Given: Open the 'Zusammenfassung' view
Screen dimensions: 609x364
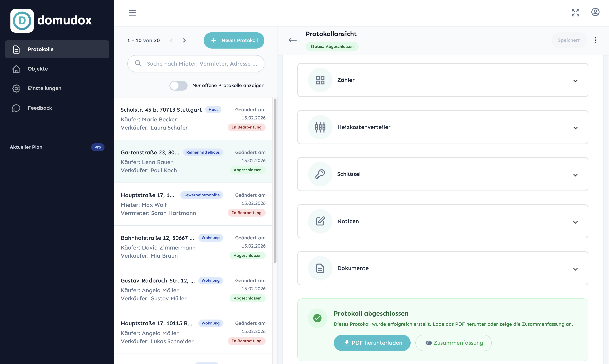Looking at the screenshot, I should (x=453, y=343).
